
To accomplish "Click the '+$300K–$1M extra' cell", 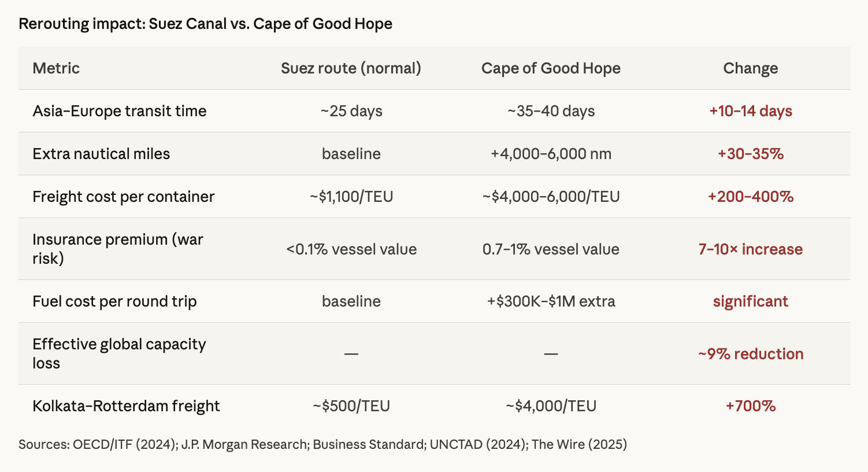I will point(551,301).
